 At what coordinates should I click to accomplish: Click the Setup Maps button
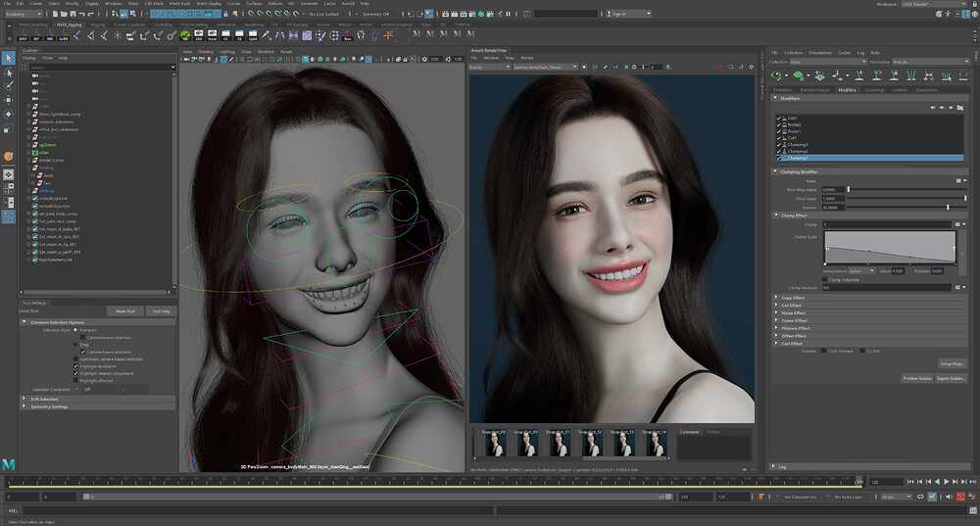pos(952,363)
